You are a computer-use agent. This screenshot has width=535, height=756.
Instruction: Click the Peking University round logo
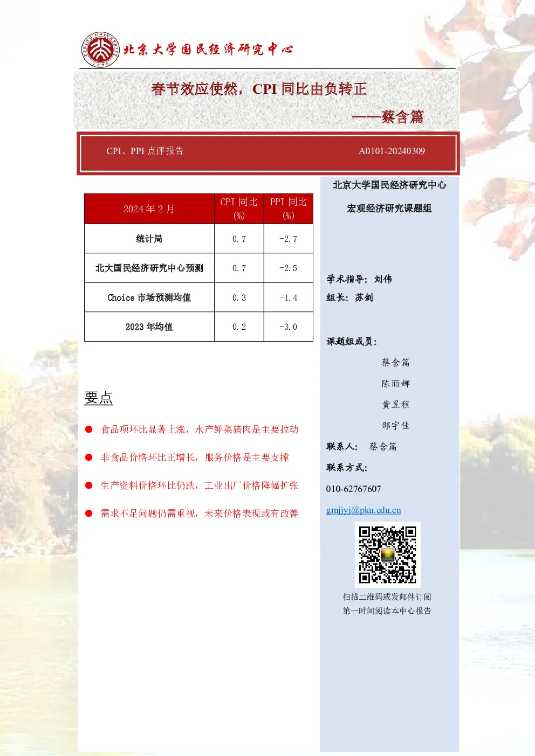(100, 50)
